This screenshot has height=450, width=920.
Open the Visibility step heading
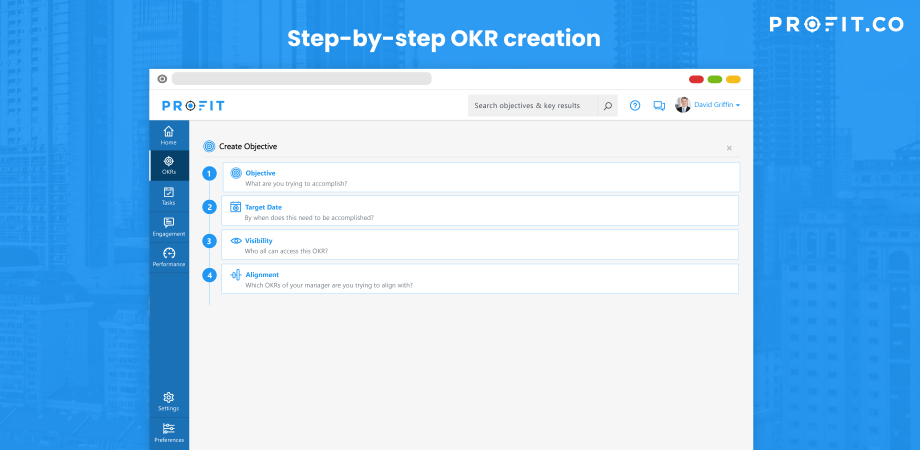[x=258, y=241]
